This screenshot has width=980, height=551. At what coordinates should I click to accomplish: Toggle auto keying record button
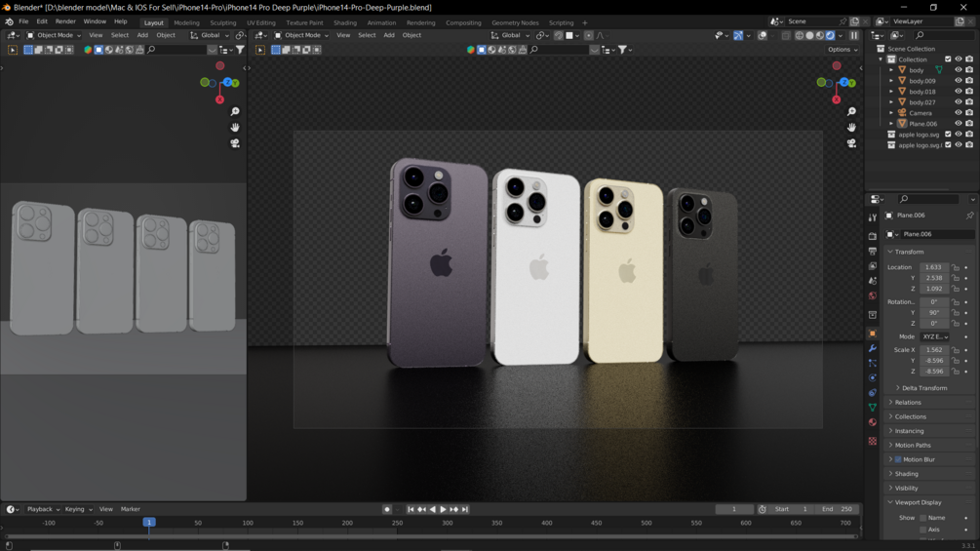point(387,510)
